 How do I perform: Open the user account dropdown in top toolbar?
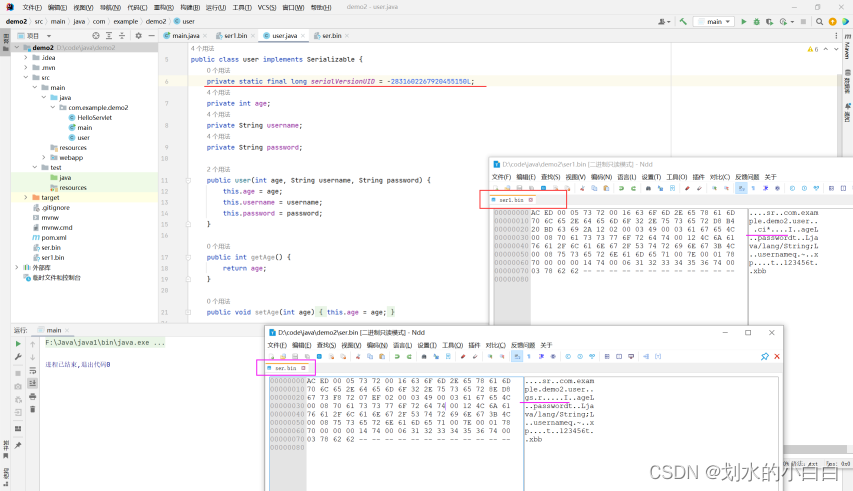click(664, 22)
